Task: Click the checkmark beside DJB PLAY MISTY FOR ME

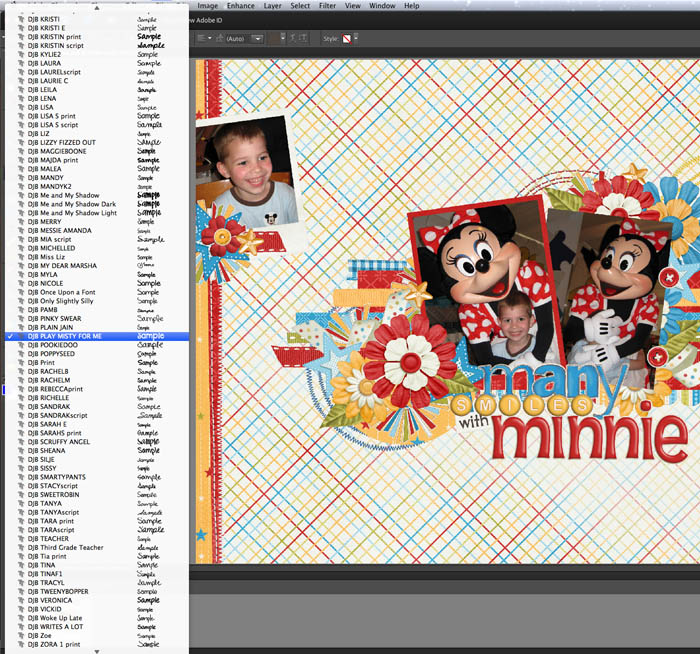Action: (10, 336)
